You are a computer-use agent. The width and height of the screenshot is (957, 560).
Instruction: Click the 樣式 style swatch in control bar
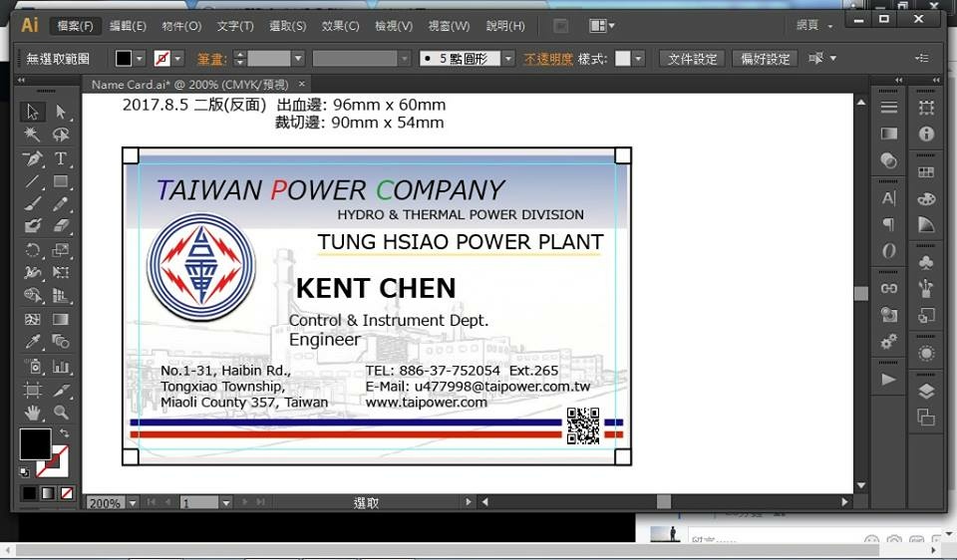[622, 59]
